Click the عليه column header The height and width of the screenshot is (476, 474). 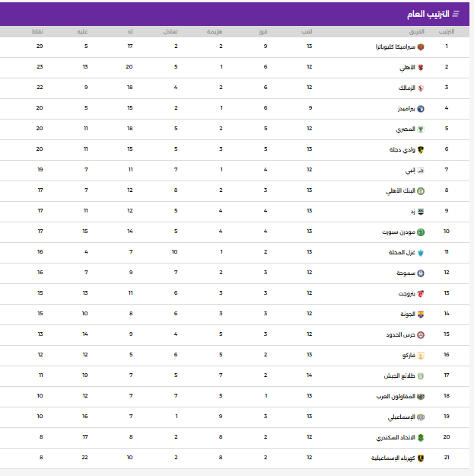tap(82, 31)
